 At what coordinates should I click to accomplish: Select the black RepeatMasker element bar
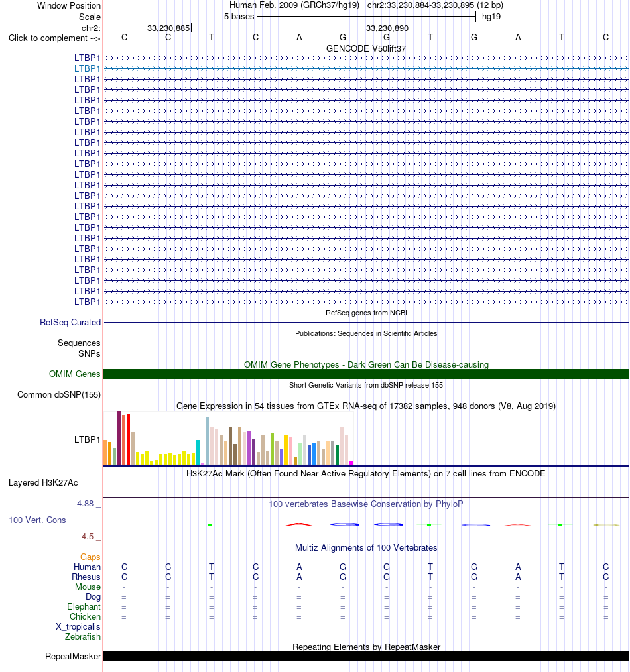[366, 657]
